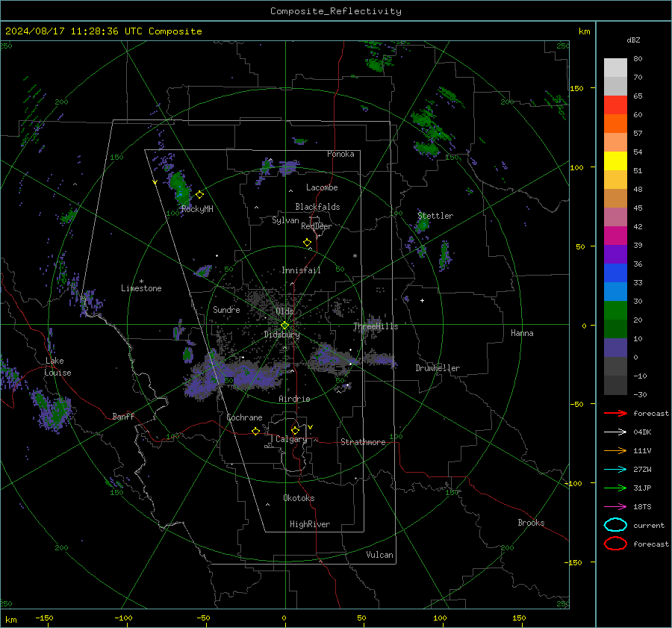Click the red forecast arrow legend icon
The height and width of the screenshot is (628, 672).
615,413
